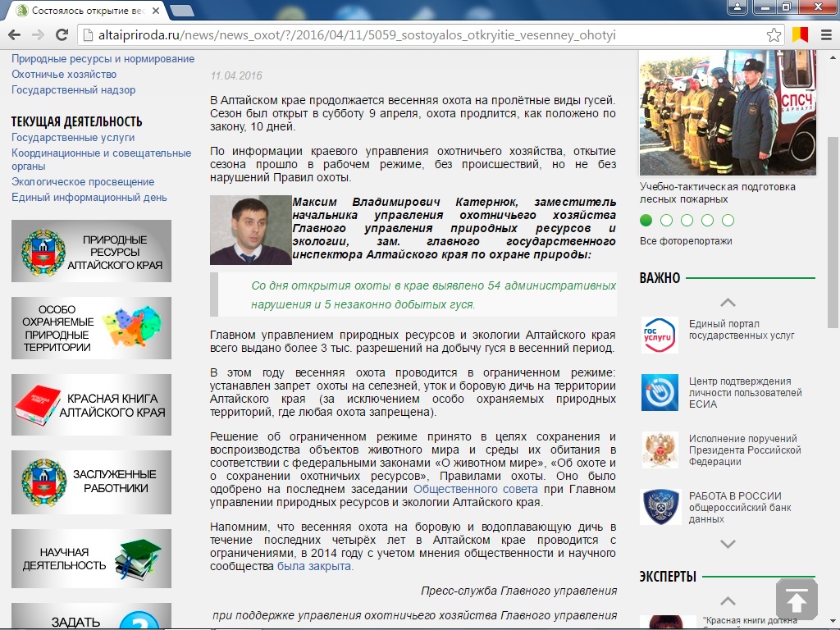Image resolution: width=840 pixels, height=630 pixels.
Task: Bookmark this page using the star icon
Action: point(774,35)
